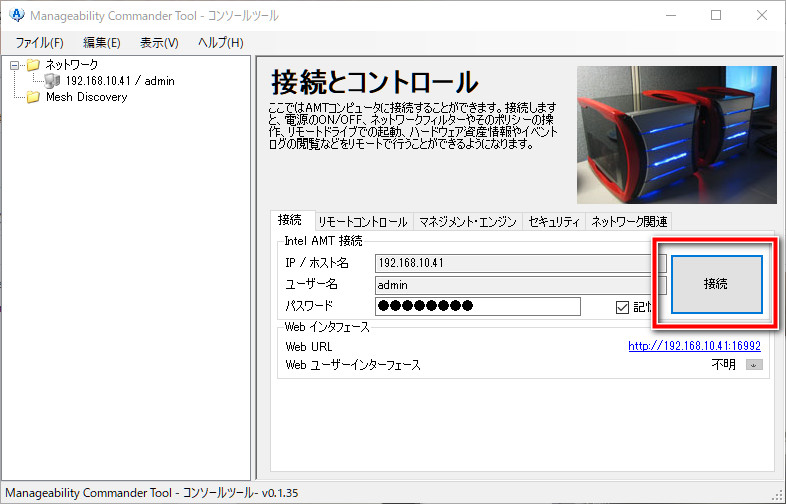Open the ヘルプ(H) menu
The width and height of the screenshot is (786, 504).
click(221, 43)
